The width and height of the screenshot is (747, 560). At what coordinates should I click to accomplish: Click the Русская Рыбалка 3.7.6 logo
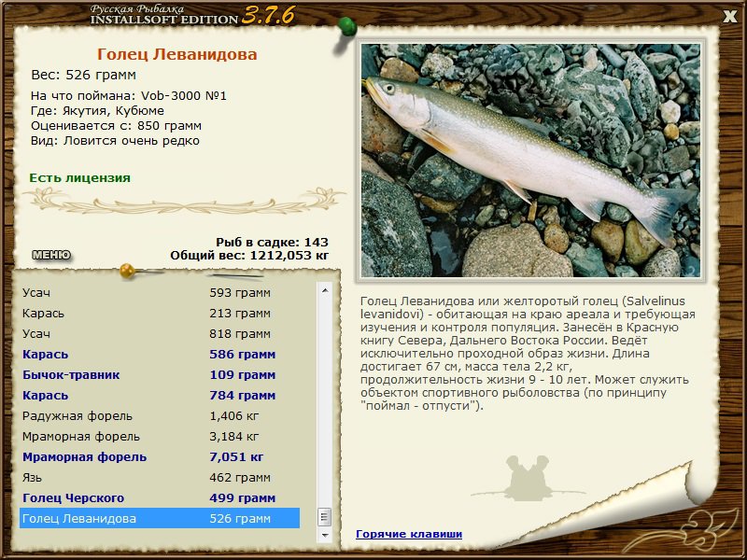pos(192,15)
